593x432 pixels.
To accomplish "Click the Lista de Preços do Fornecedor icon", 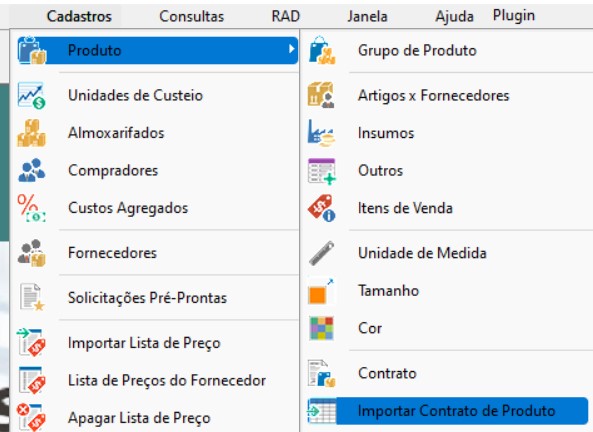I will [32, 381].
